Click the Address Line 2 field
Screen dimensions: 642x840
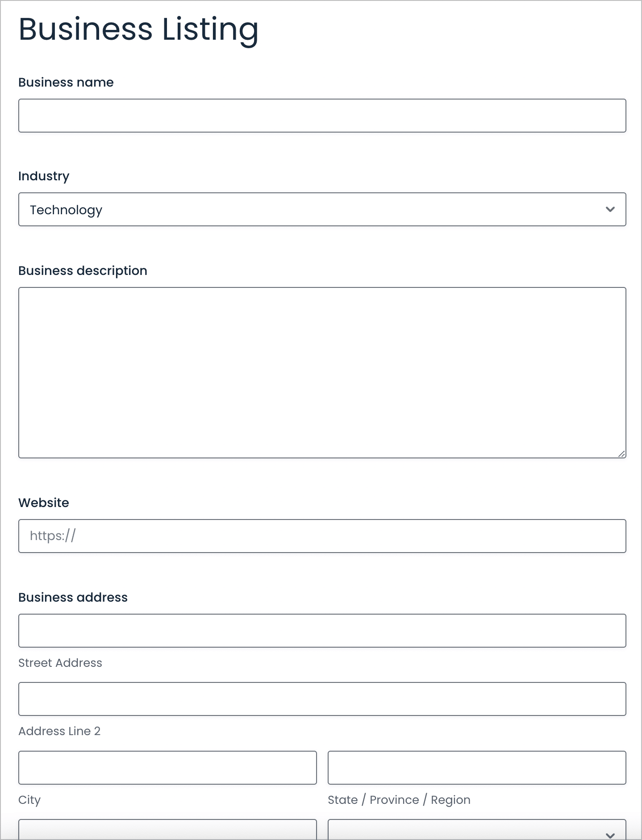point(321,699)
